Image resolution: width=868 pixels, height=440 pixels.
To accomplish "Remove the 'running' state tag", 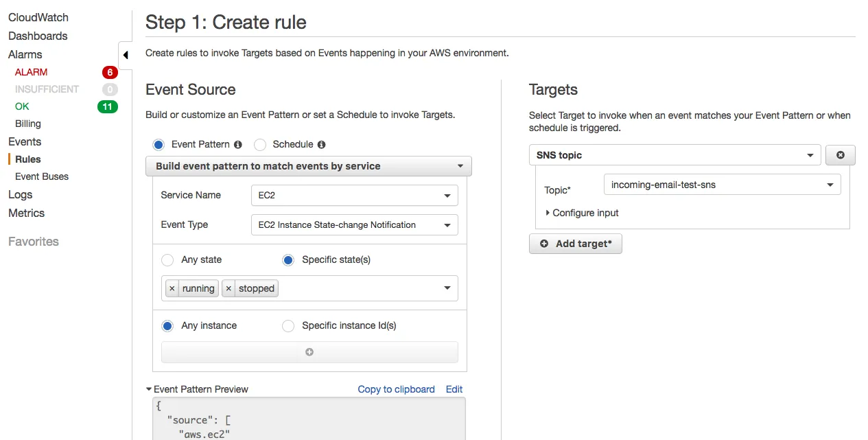I will coord(172,289).
